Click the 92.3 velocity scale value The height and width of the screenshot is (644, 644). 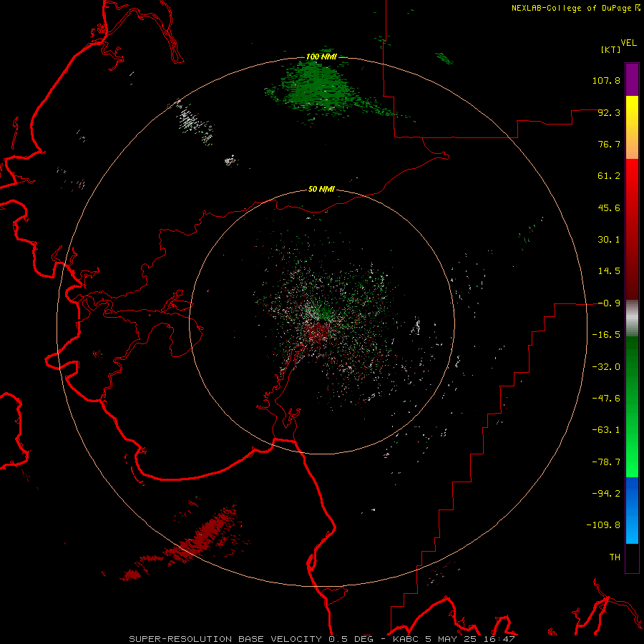tap(609, 112)
